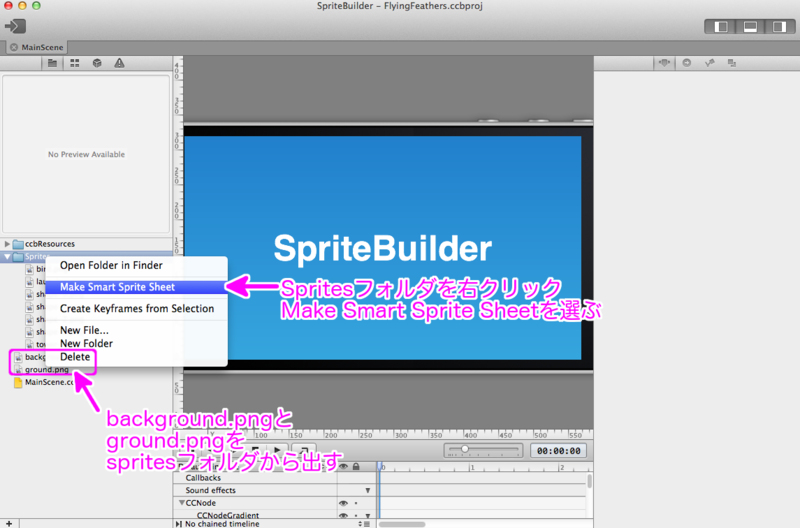Select the Sound effects timeline row
Viewport: 800px width, 528px height.
coord(255,490)
